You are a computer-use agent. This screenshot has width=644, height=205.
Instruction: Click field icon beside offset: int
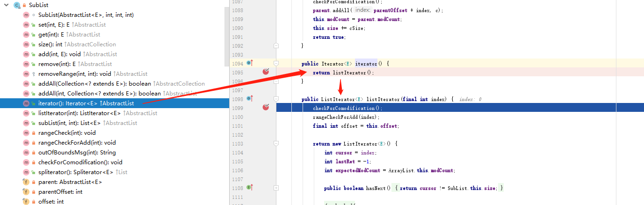point(26,202)
